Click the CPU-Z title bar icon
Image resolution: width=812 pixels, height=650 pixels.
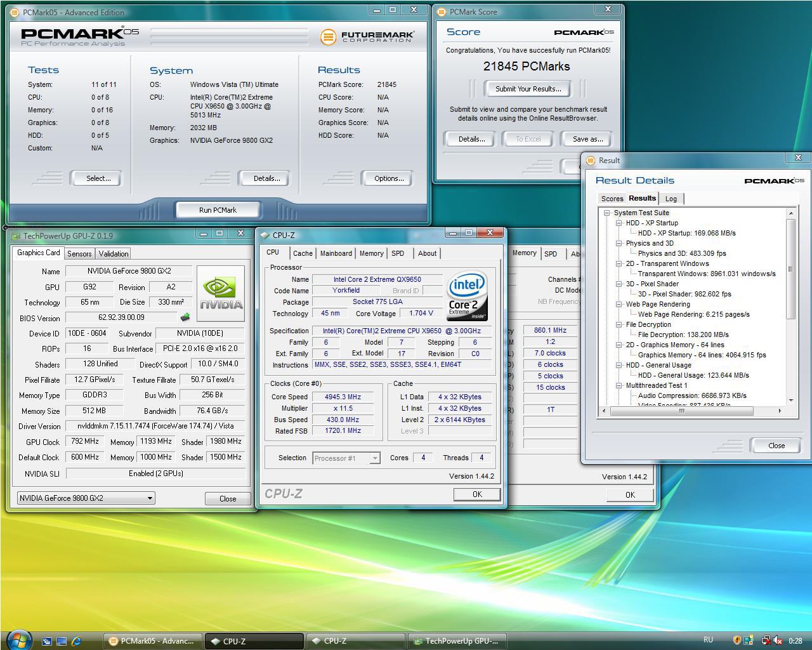coord(265,235)
